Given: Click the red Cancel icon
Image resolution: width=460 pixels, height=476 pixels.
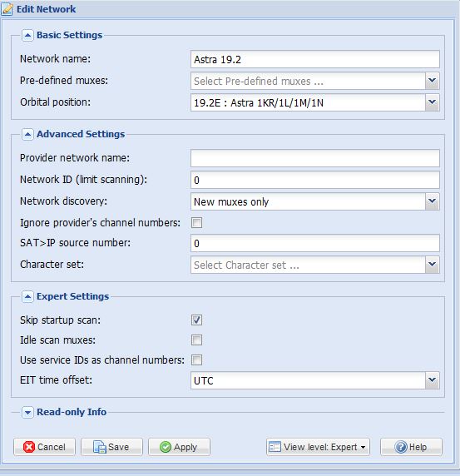Looking at the screenshot, I should coord(29,447).
